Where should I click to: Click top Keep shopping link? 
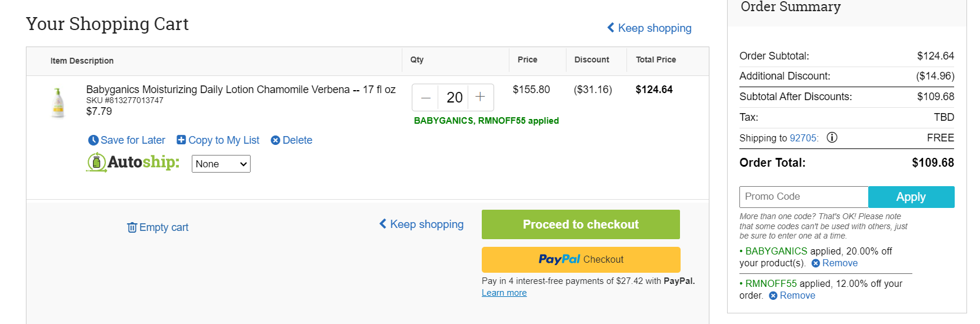point(649,28)
